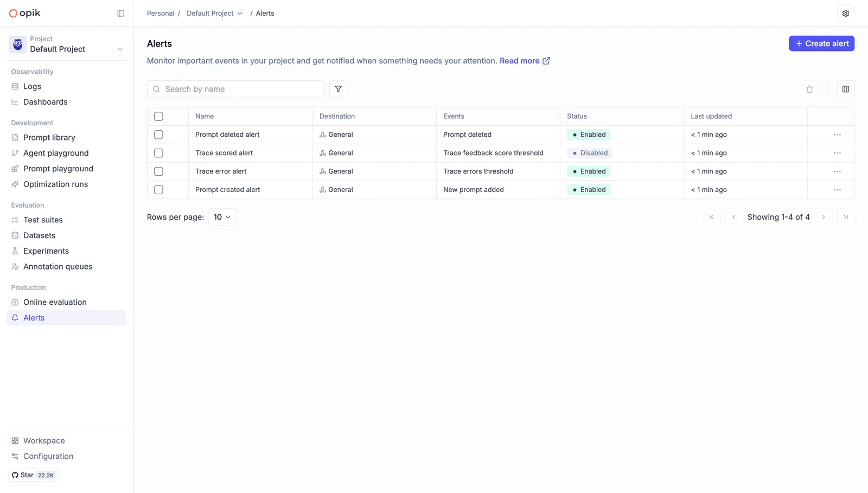Open the rows per page dropdown

coord(222,217)
